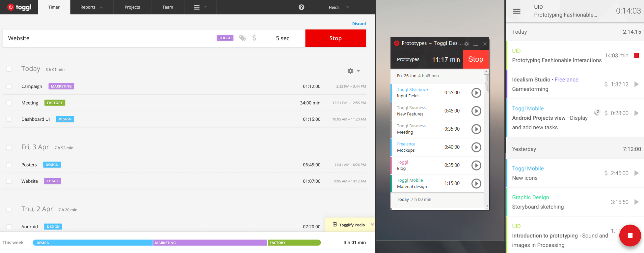Resume the Toggl Mobile New icons entry
The width and height of the screenshot is (644, 253).
(x=636, y=173)
